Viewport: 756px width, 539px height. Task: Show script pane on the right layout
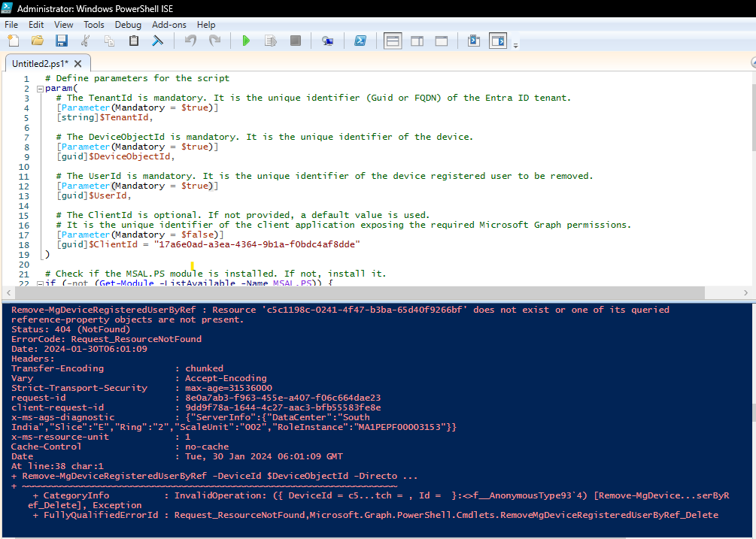pos(417,41)
